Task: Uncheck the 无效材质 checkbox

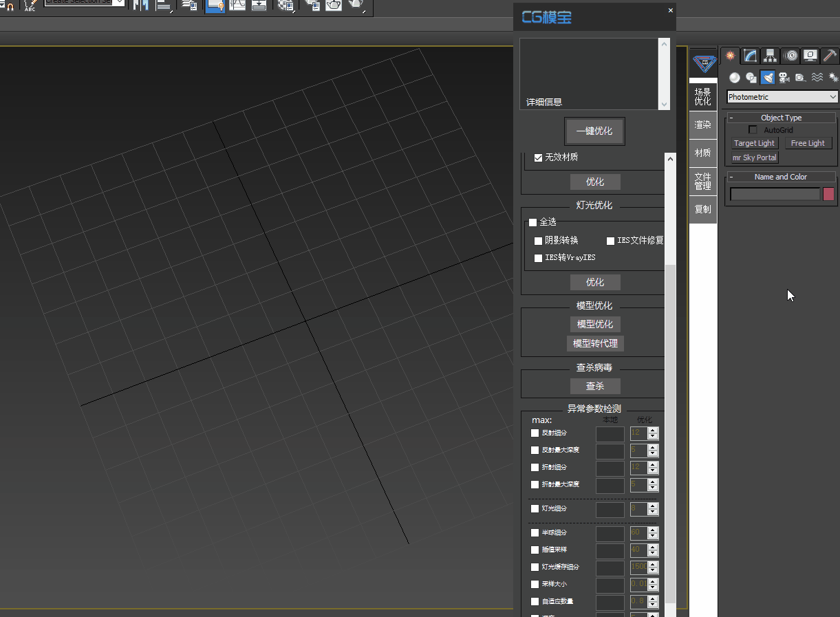Action: (x=538, y=157)
